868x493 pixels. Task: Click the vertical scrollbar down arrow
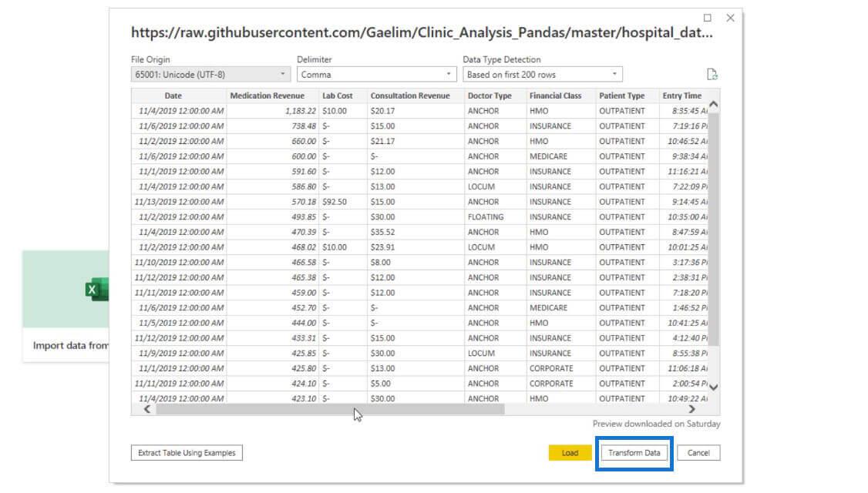[x=714, y=387]
